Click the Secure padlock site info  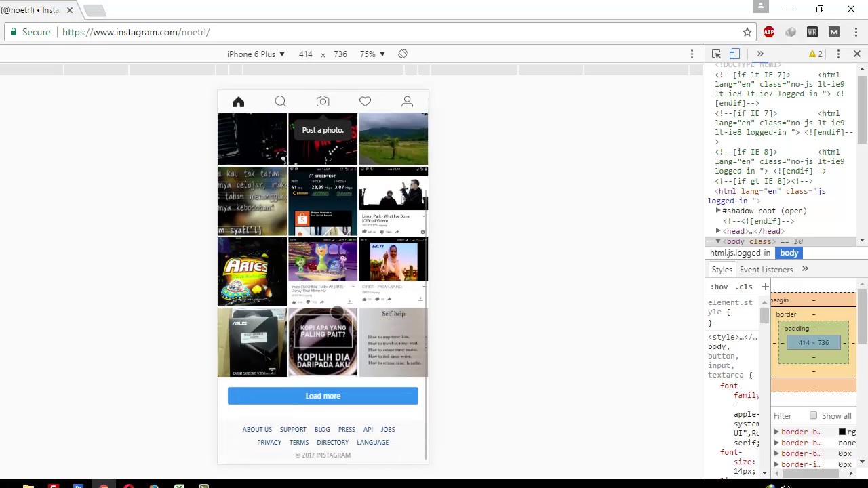31,32
